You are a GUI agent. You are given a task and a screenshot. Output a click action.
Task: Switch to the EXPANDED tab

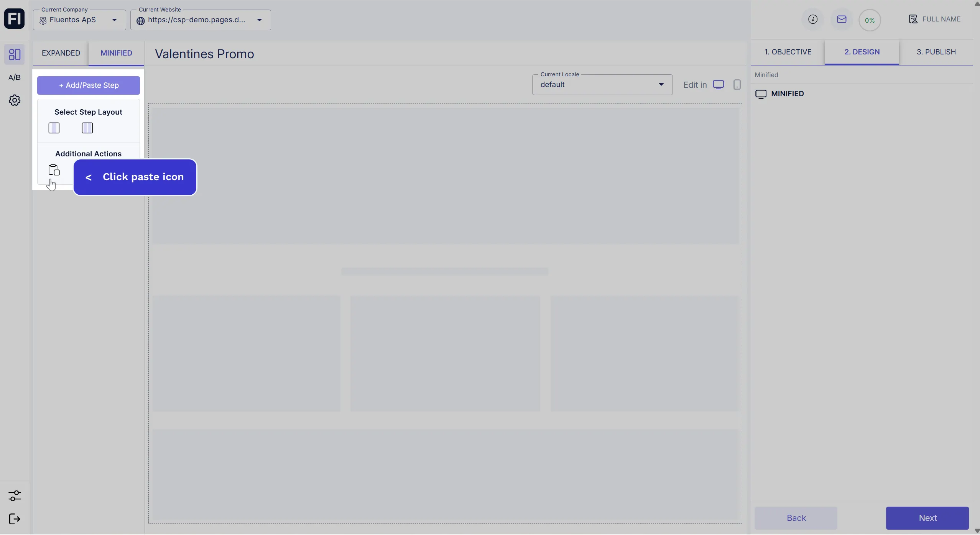[x=61, y=53]
